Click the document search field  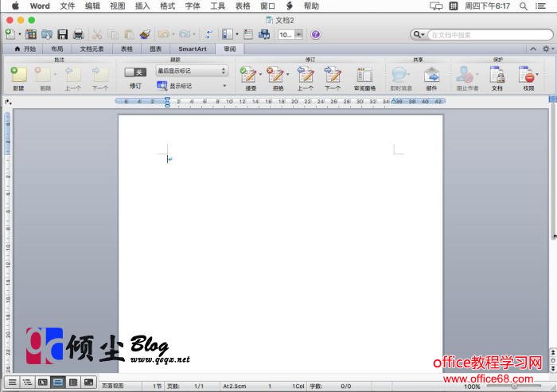[490, 35]
